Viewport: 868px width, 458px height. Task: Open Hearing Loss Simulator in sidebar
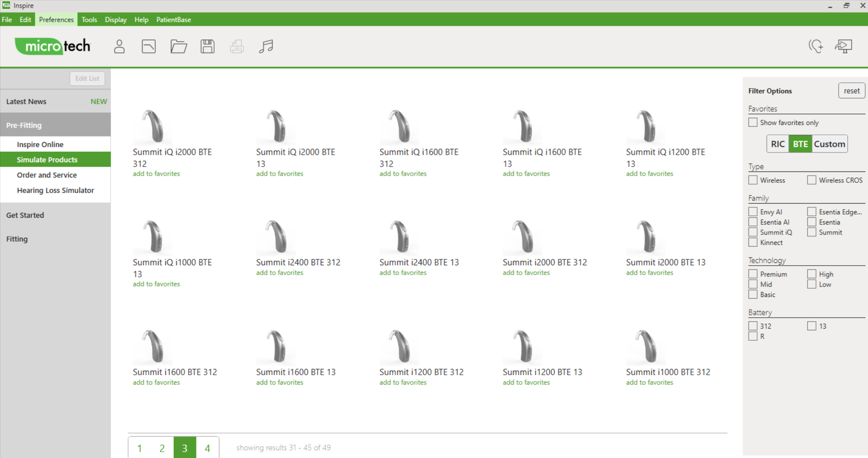(55, 191)
